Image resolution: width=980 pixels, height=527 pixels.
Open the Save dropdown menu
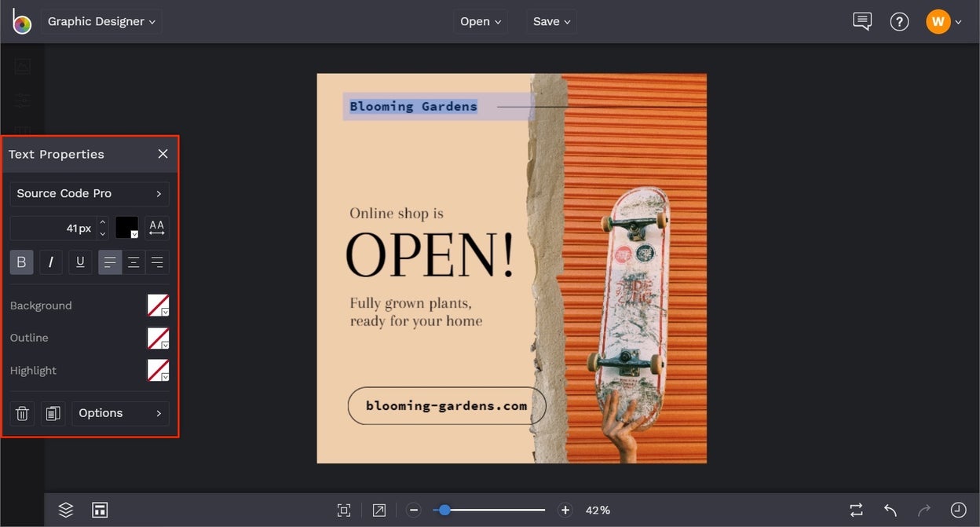[550, 21]
